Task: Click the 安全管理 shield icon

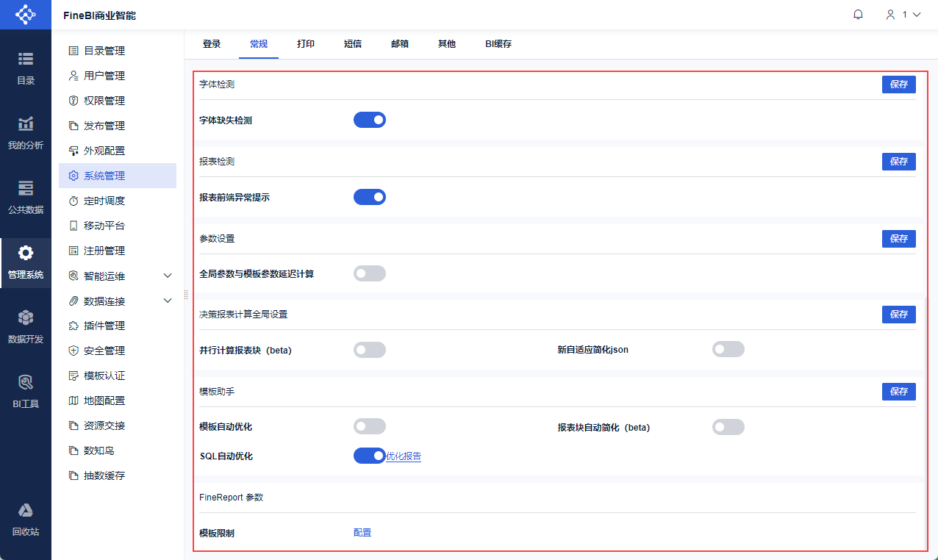Action: pyautogui.click(x=74, y=351)
